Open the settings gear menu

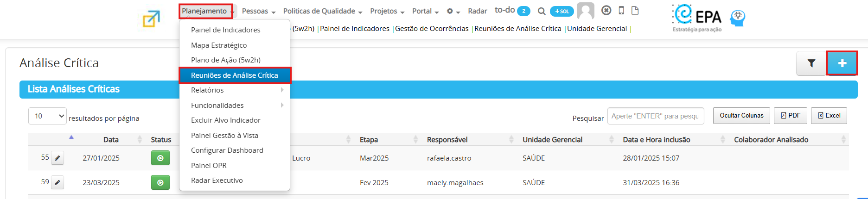(x=453, y=11)
